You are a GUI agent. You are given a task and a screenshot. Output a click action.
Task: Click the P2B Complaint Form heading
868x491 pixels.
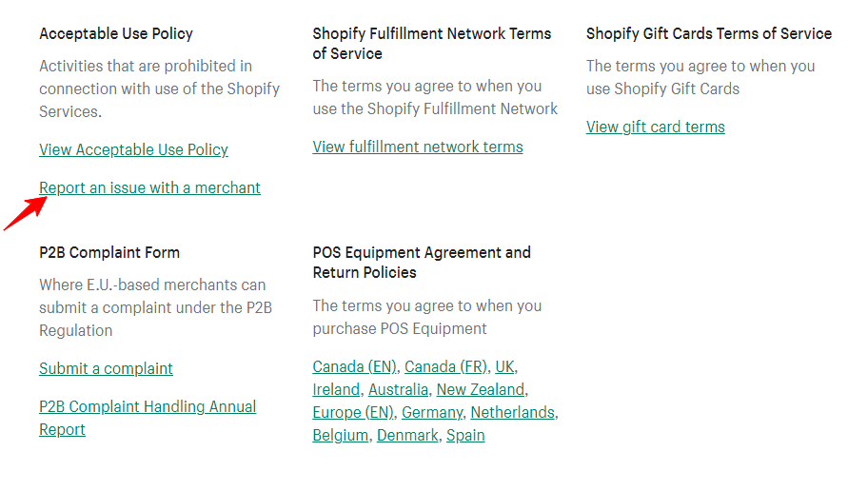[109, 252]
